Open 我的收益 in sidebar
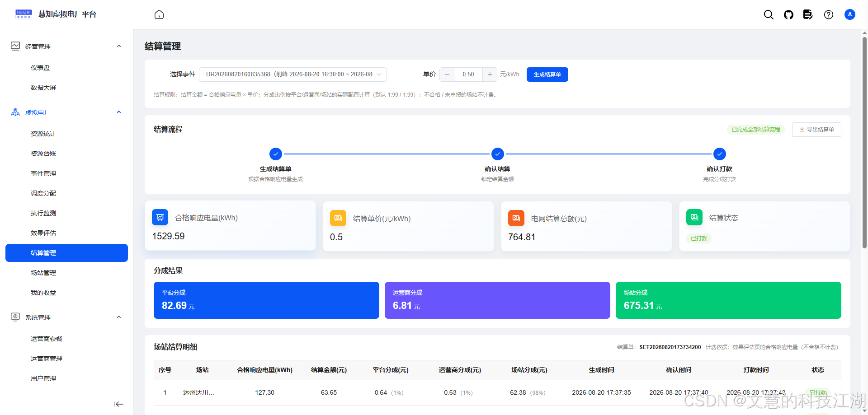The image size is (868, 415). 66,293
